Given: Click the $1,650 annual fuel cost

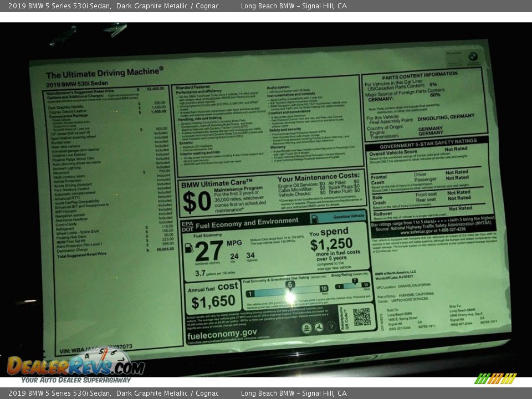Looking at the screenshot, I should [213, 302].
